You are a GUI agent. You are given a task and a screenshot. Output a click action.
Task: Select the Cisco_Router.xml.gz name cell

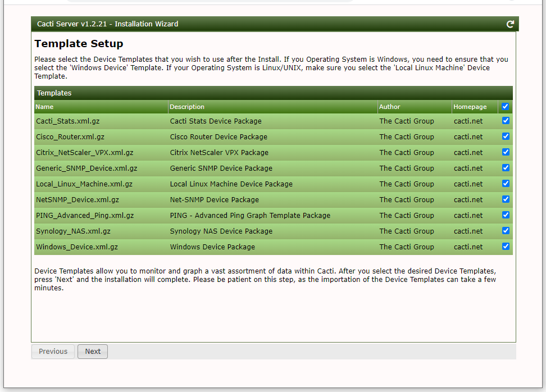click(x=101, y=137)
